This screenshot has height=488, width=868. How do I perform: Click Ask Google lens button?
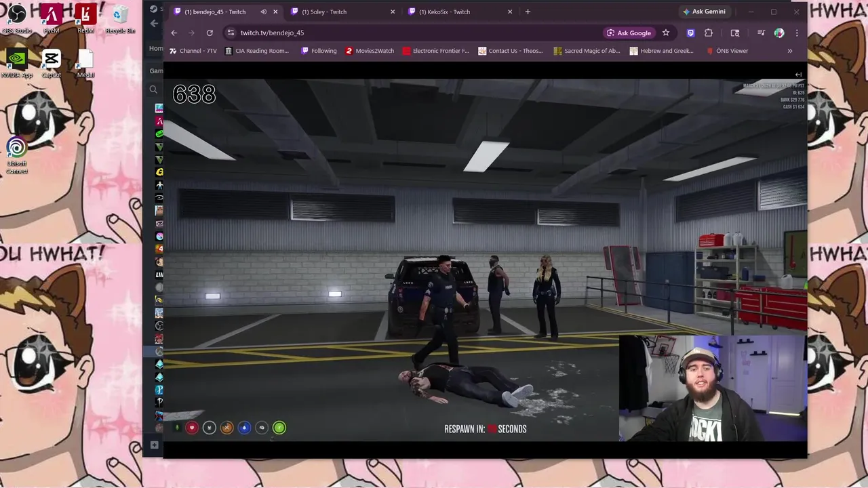629,33
